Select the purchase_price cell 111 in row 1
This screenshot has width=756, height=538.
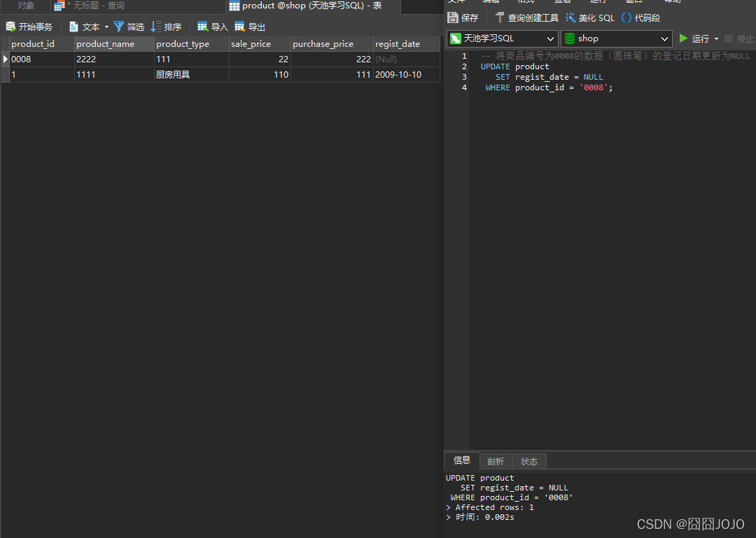332,75
